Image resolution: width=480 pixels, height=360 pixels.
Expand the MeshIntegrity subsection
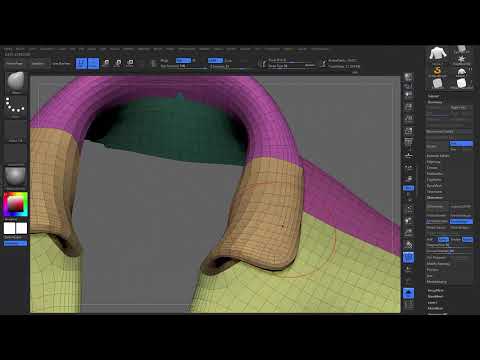tap(437, 282)
